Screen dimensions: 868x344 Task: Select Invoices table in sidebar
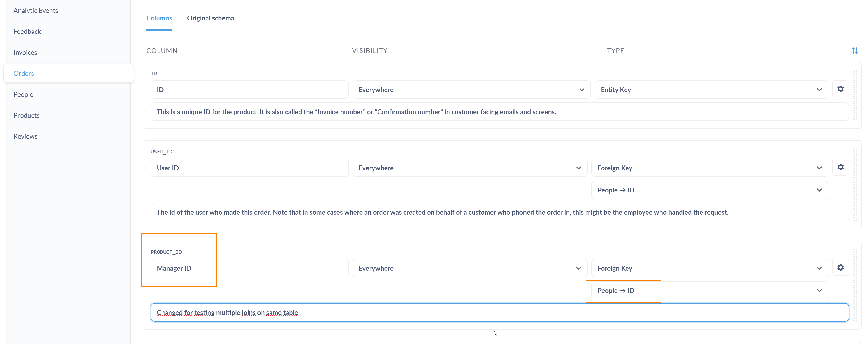coord(25,53)
